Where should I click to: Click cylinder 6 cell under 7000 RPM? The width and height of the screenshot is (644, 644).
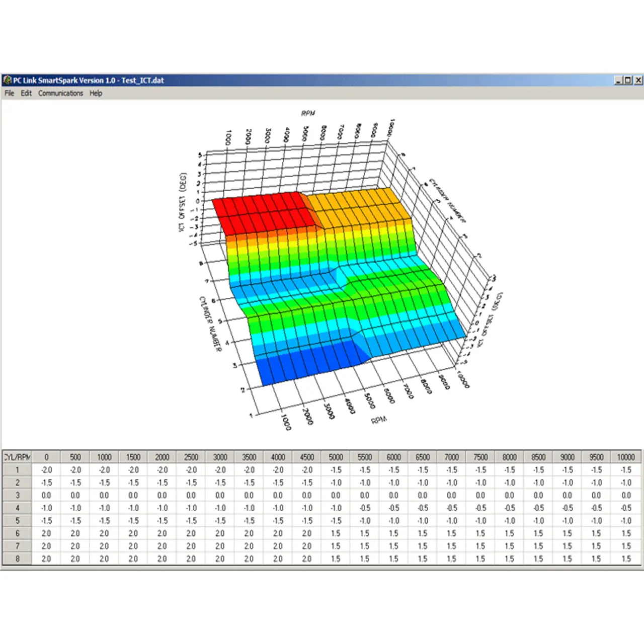(452, 533)
